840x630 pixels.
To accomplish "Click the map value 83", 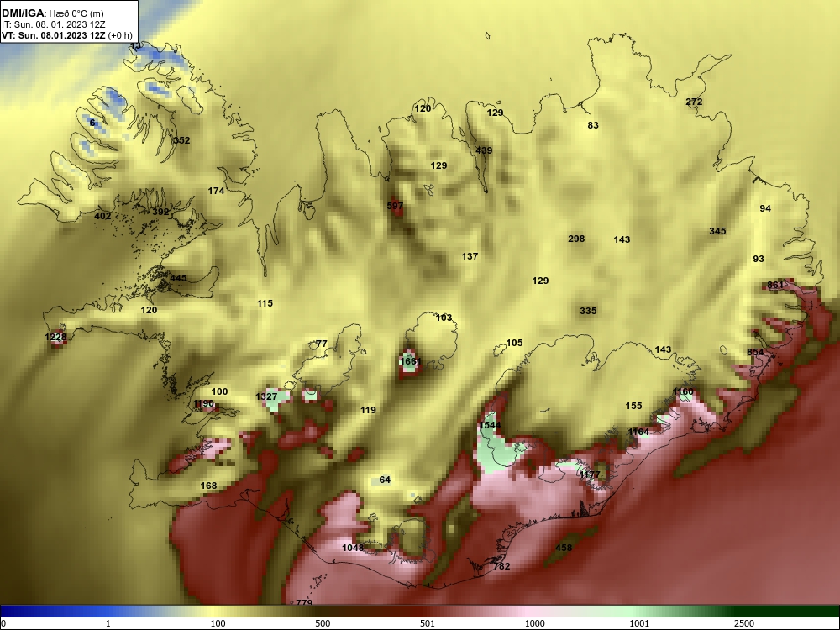I will click(593, 125).
